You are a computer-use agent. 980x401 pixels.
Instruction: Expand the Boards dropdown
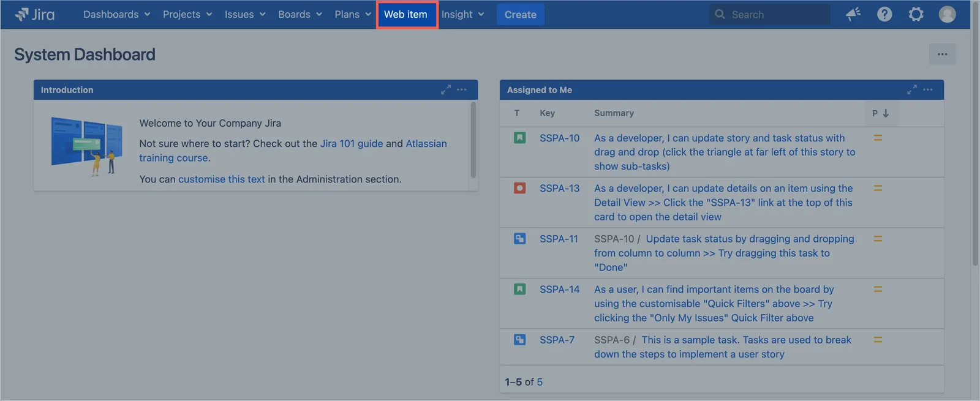coord(300,14)
